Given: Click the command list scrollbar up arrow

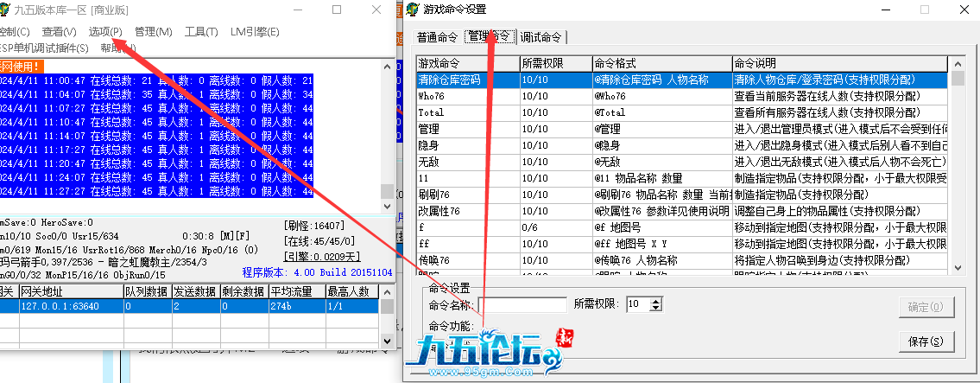Looking at the screenshot, I should point(956,63).
